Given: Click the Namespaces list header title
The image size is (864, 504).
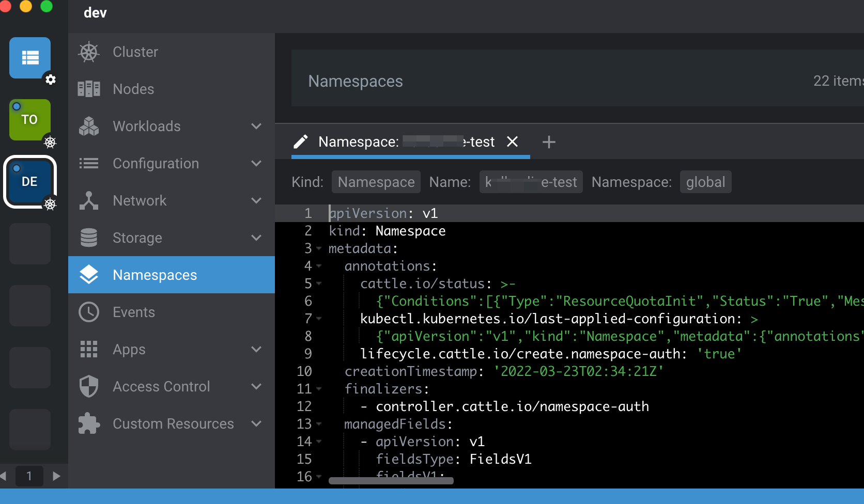Looking at the screenshot, I should [356, 81].
